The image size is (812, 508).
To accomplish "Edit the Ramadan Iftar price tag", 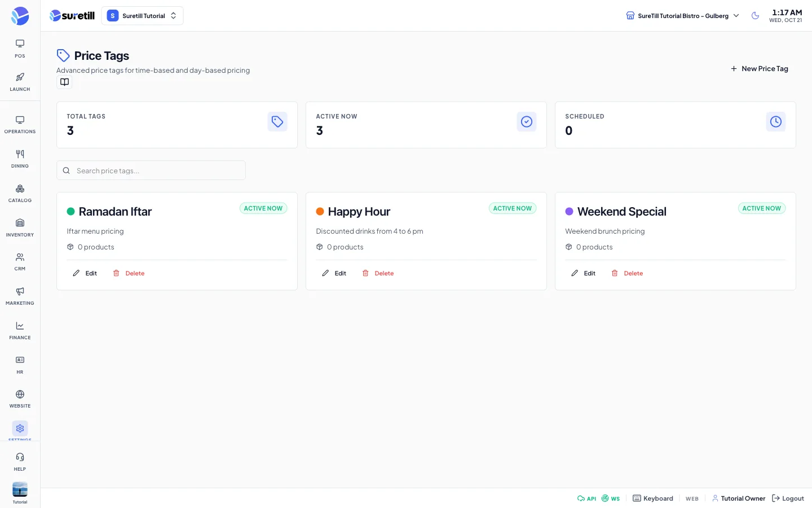I will [85, 273].
